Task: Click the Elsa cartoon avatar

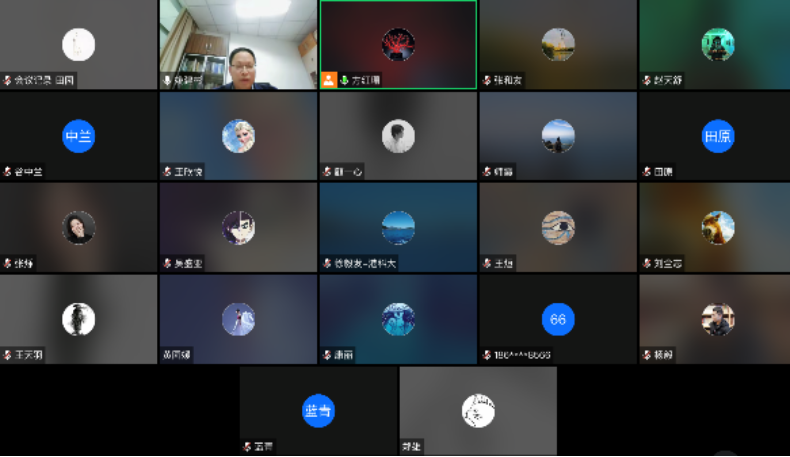Action: click(238, 137)
